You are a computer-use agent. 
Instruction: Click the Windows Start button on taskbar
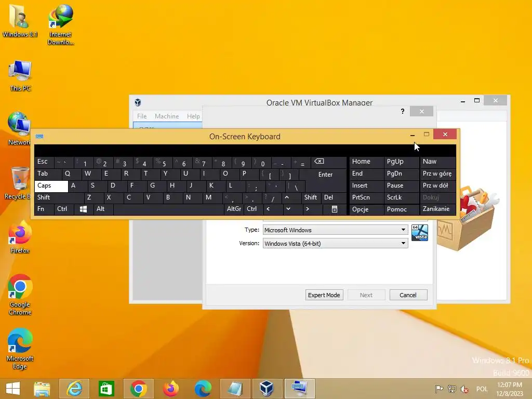tap(13, 389)
